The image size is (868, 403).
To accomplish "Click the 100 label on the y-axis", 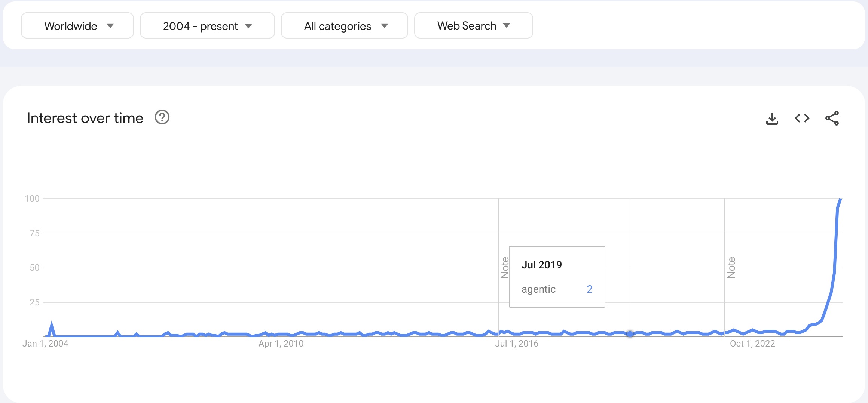I will click(x=32, y=199).
